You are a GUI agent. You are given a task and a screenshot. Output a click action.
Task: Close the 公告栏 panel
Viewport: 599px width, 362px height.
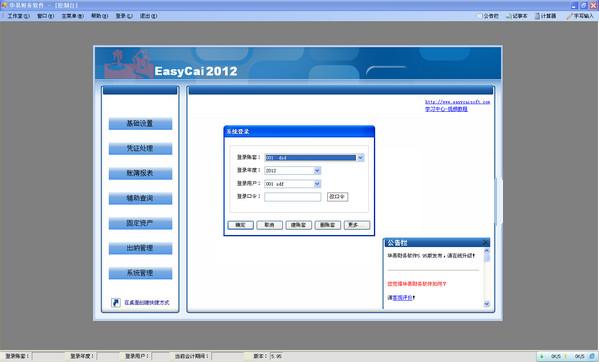point(485,243)
